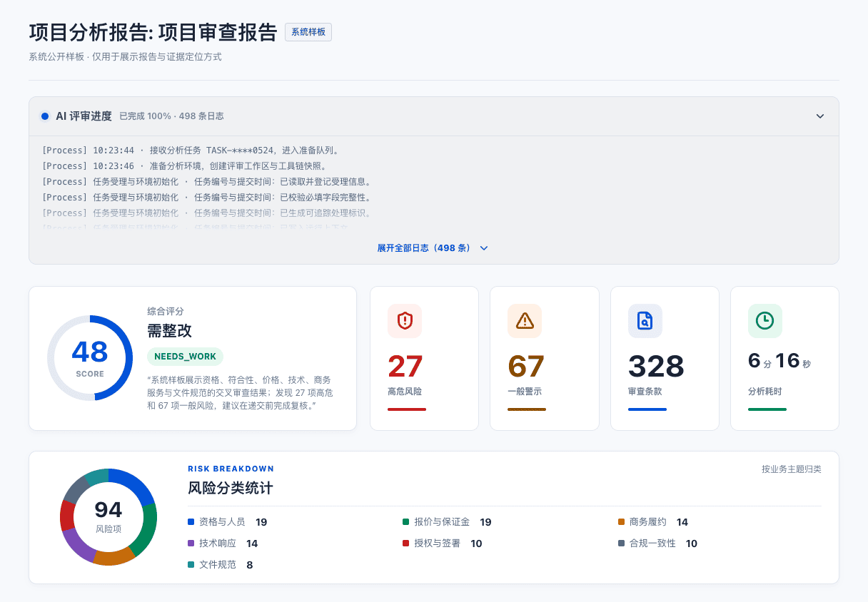
Task: Click the 48 score ring gauge
Action: point(90,358)
